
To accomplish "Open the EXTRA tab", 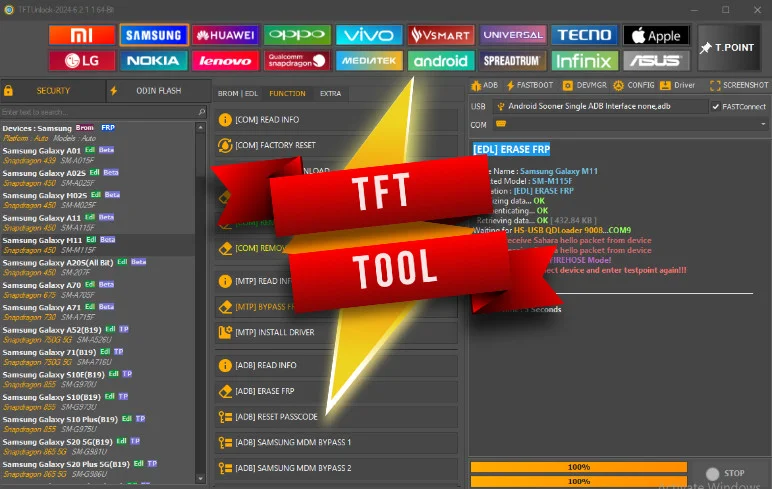I will (x=330, y=93).
